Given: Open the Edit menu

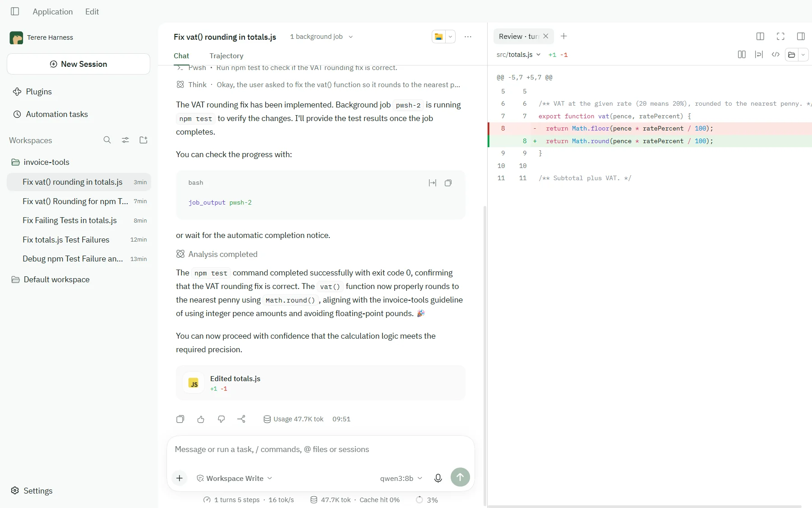Looking at the screenshot, I should [92, 12].
